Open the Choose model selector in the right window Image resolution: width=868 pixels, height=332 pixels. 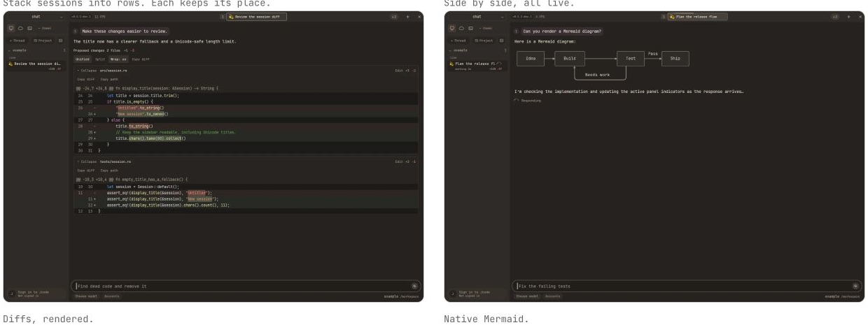pos(528,296)
